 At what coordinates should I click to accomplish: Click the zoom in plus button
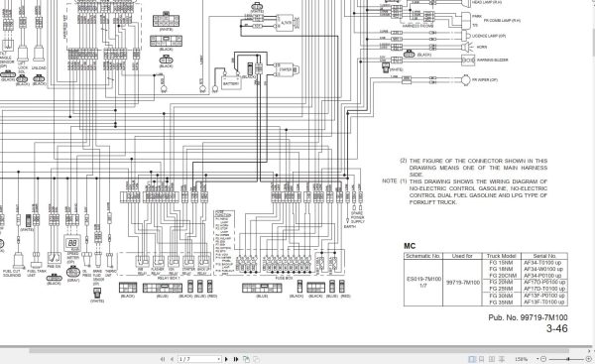click(x=588, y=359)
